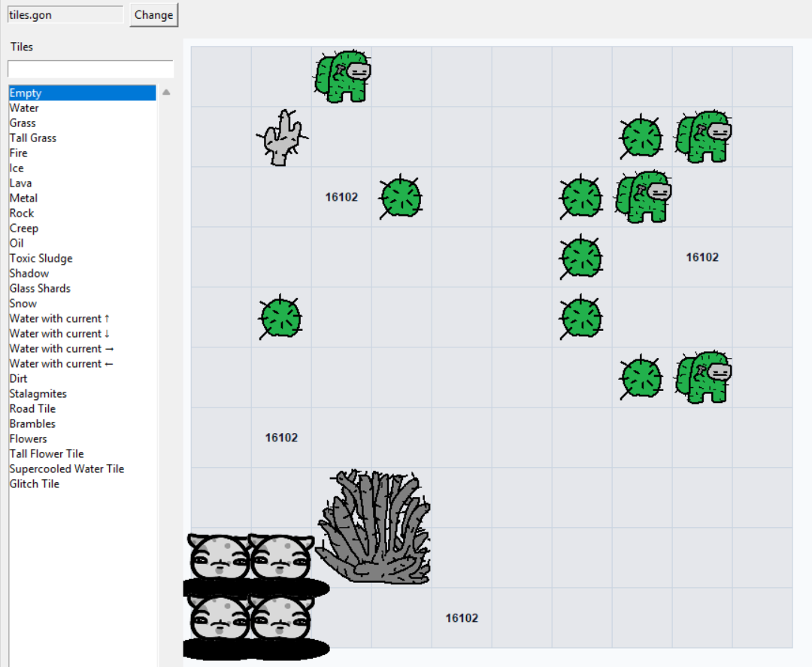Select Glitch Tile in the list
The width and height of the screenshot is (812, 667).
(x=82, y=484)
